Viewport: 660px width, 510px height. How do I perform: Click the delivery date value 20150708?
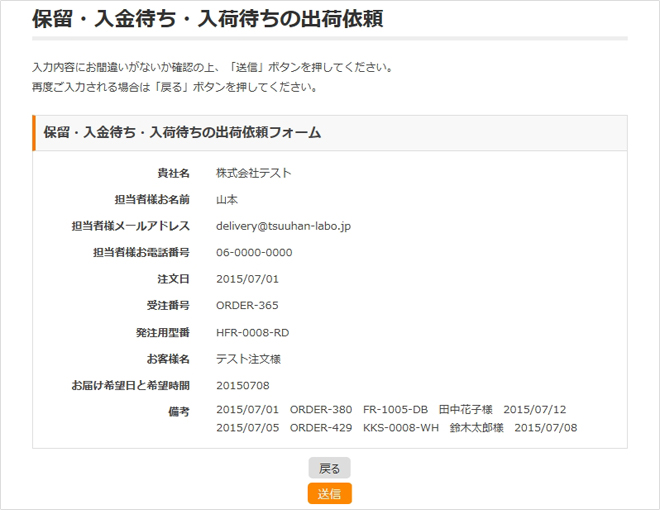pyautogui.click(x=243, y=385)
